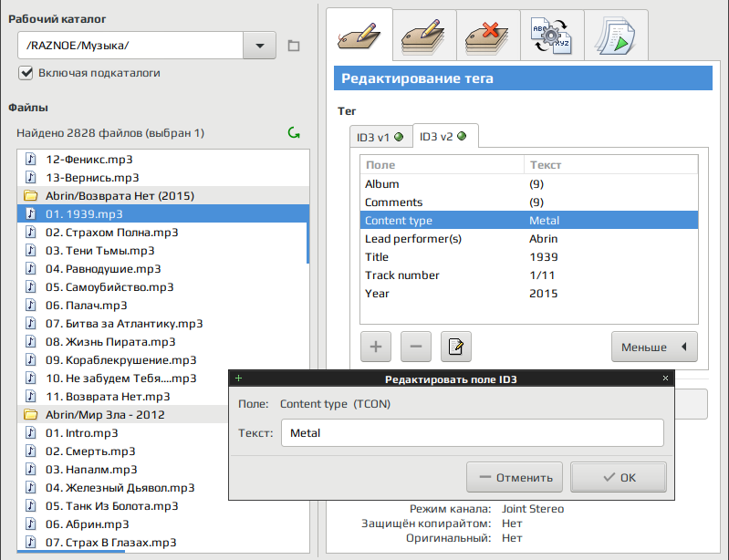The width and height of the screenshot is (729, 560).
Task: Click the file list vertical scrollbar thumb
Action: 307,243
